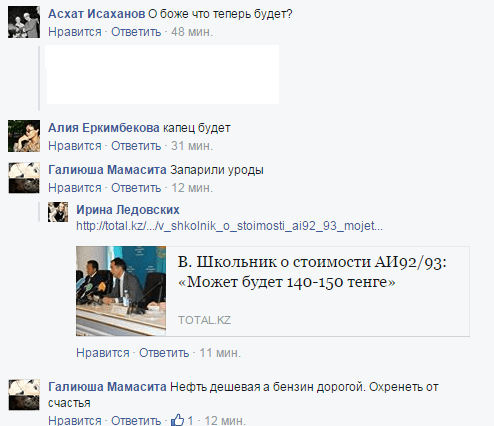Click the press conference article thumbnail
Viewport: 494px width, 426px height.
point(121,291)
